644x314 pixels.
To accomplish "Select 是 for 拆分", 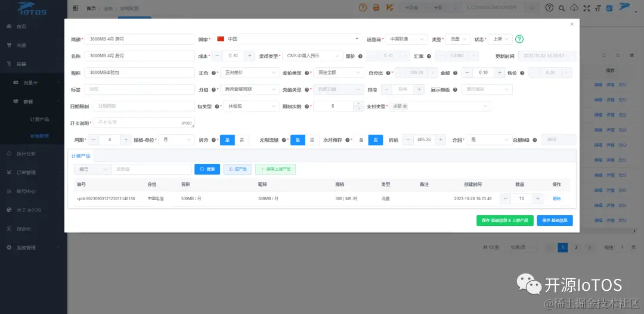I will [x=228, y=140].
